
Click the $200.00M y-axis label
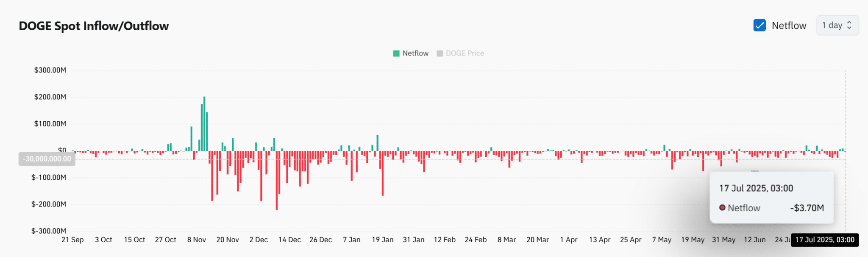tap(50, 97)
